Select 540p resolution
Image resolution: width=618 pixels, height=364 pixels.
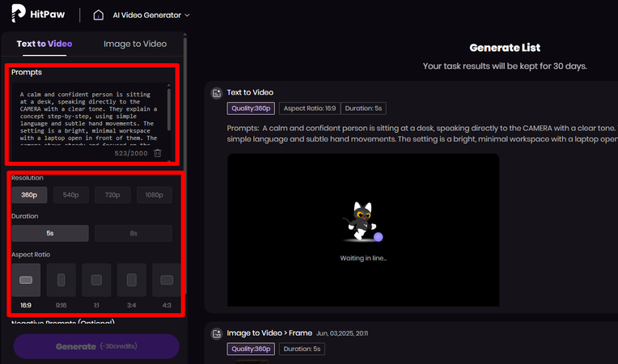tap(71, 195)
